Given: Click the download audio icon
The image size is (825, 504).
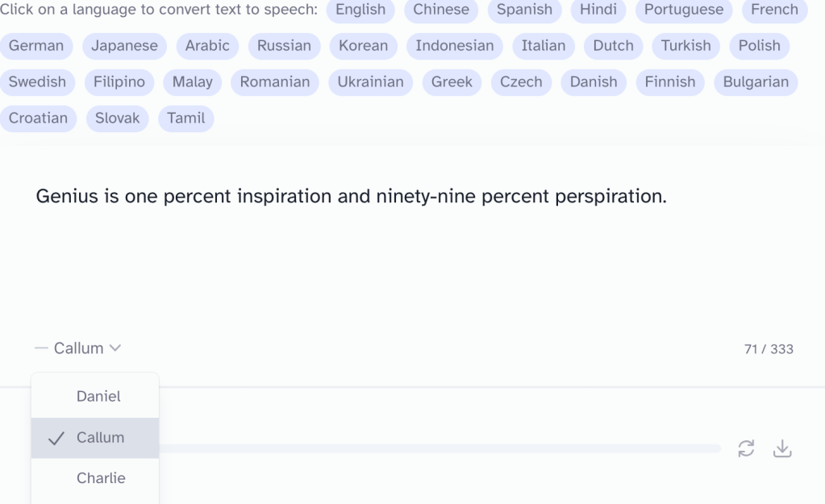Looking at the screenshot, I should click(x=782, y=448).
